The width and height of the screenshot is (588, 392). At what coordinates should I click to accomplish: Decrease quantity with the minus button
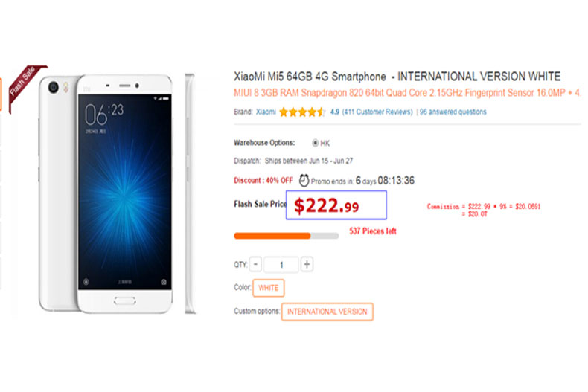point(255,264)
